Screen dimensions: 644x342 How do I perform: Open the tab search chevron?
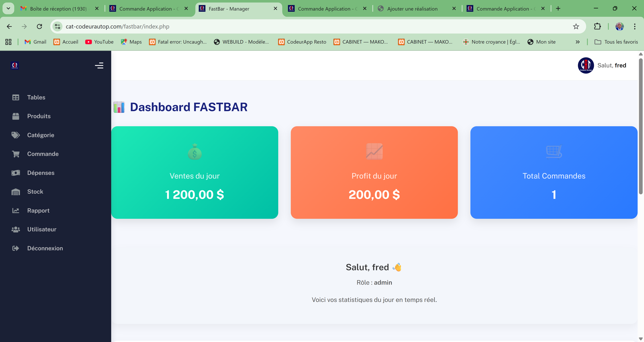[x=8, y=8]
